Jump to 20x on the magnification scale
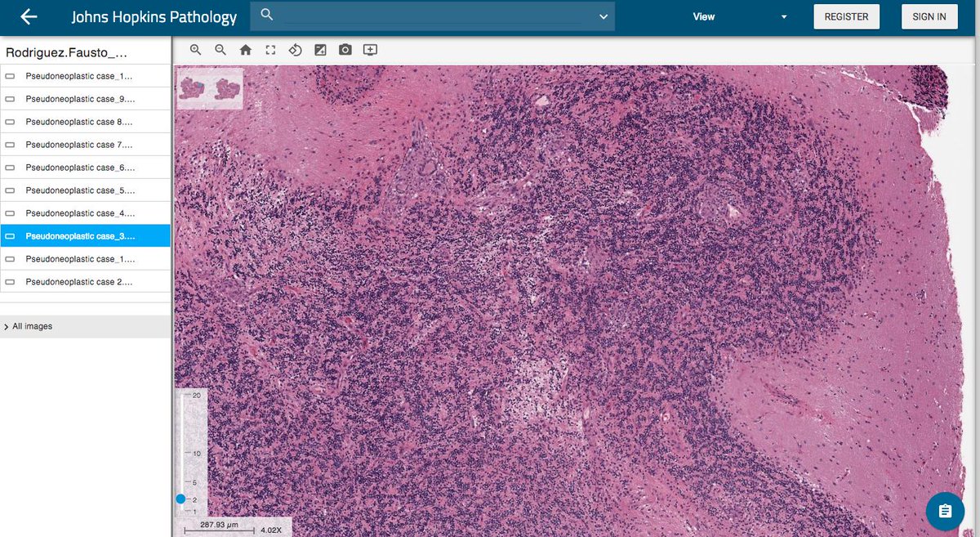The height and width of the screenshot is (537, 980). [197, 395]
